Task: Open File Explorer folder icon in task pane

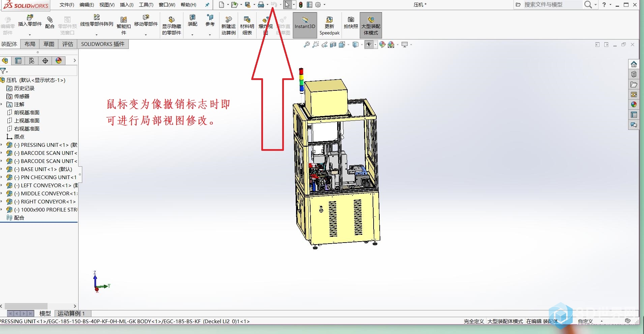Action: click(x=634, y=84)
